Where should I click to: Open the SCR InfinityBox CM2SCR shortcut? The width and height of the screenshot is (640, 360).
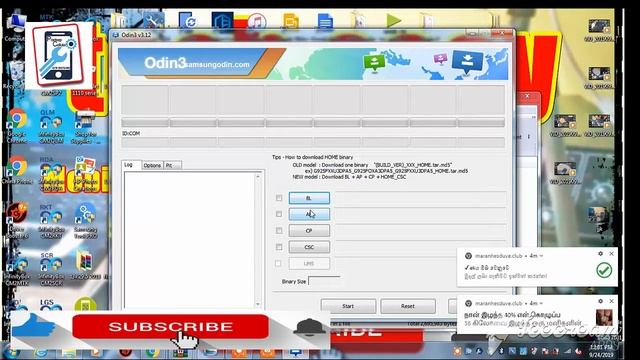coord(51,269)
